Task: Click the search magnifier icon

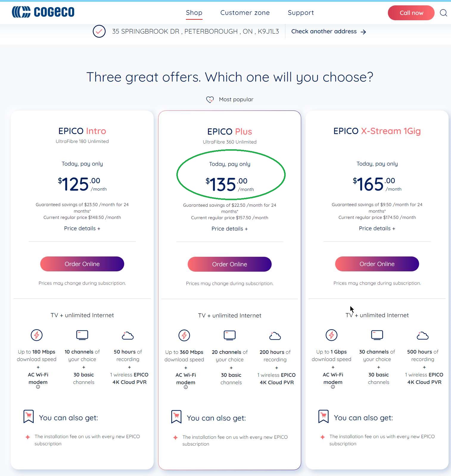Action: tap(443, 13)
